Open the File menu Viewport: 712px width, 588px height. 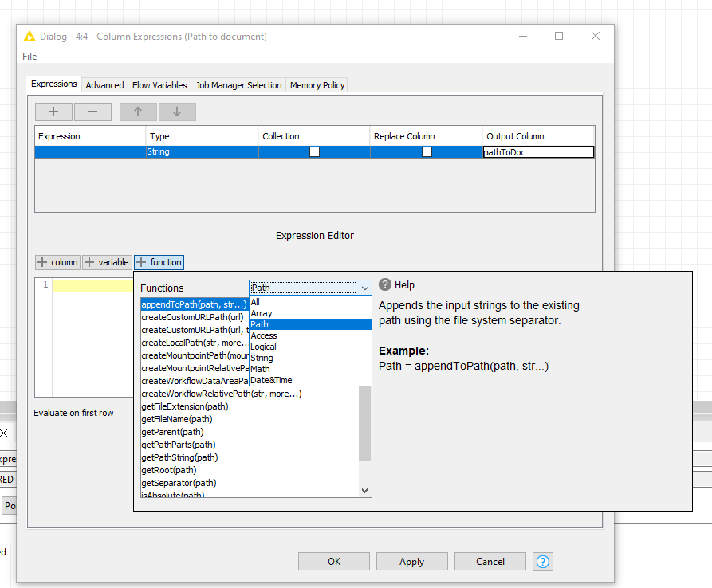coord(29,57)
